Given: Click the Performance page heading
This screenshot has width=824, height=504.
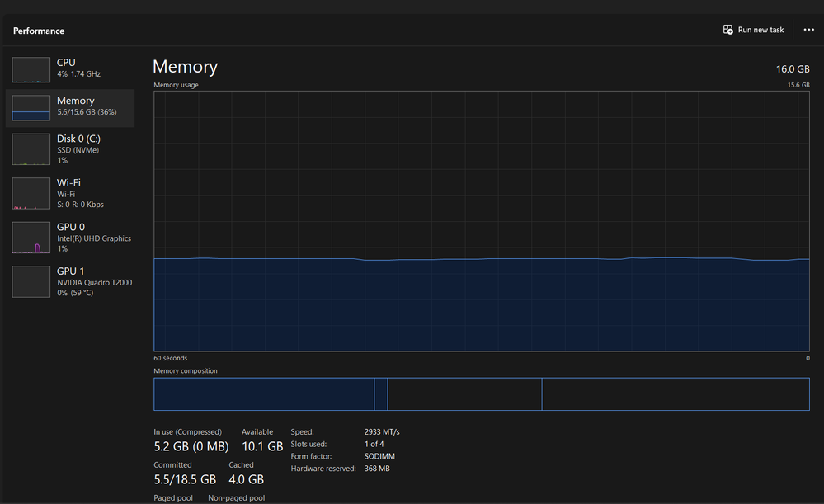Looking at the screenshot, I should (x=39, y=31).
